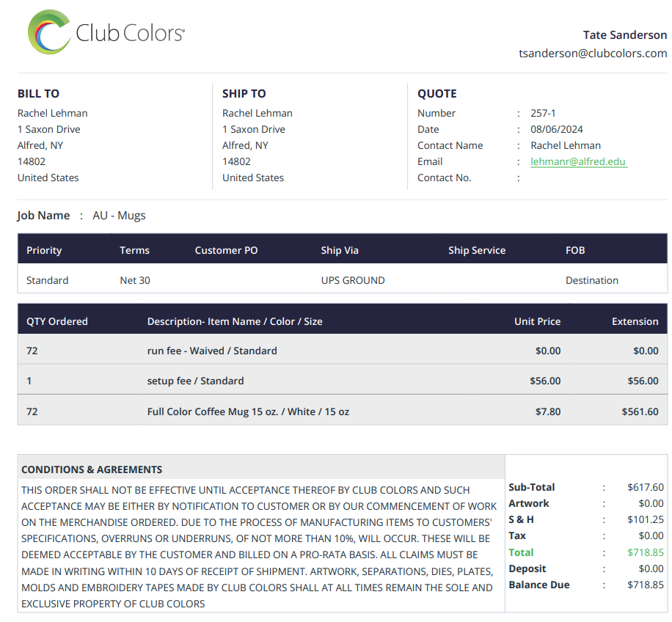Select the Full Color Coffee Mug description
Image resolution: width=672 pixels, height=622 pixels.
pos(248,411)
